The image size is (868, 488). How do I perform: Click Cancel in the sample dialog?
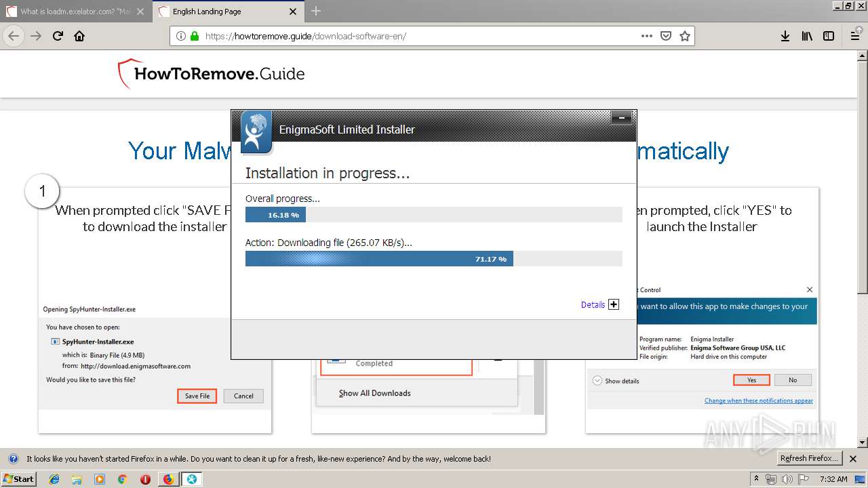pos(243,396)
